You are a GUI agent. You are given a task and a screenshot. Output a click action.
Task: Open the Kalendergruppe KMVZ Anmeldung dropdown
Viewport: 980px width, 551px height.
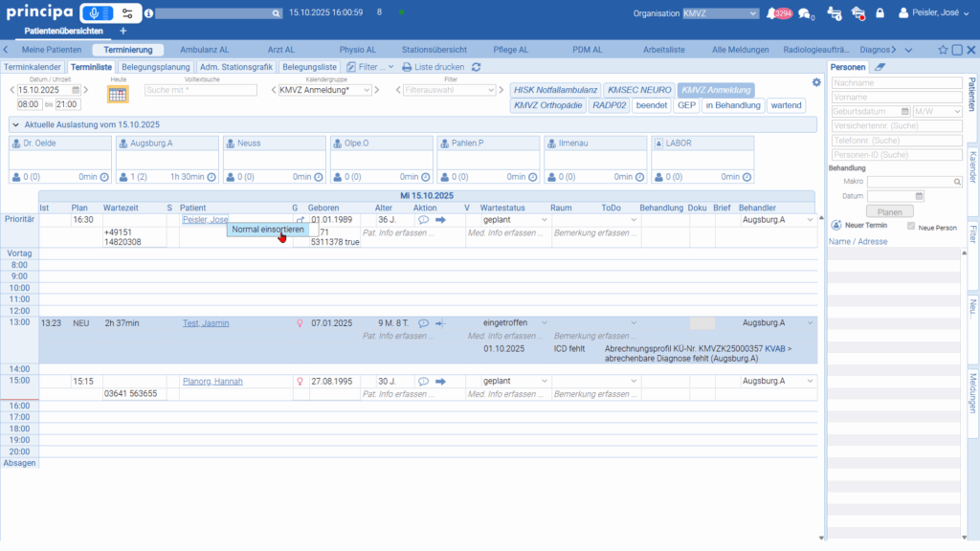point(324,90)
